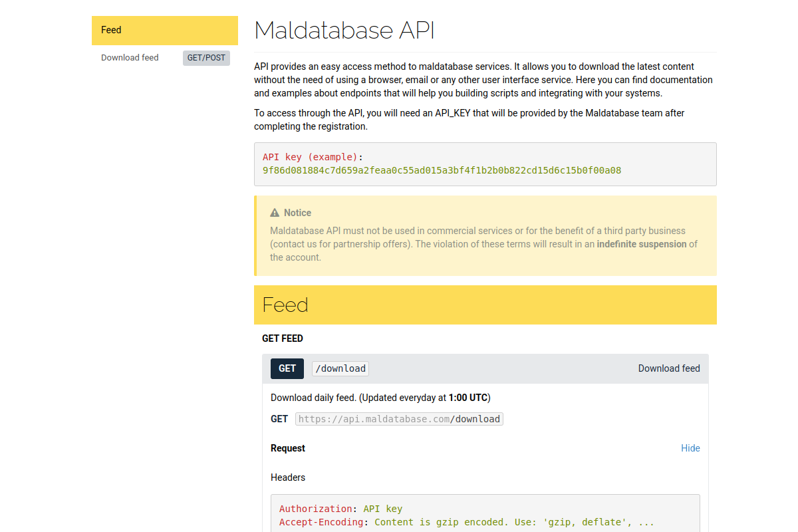Click the '1:00 UTC' update time text
Screen dimensions: 798x532
pyautogui.click(x=468, y=398)
